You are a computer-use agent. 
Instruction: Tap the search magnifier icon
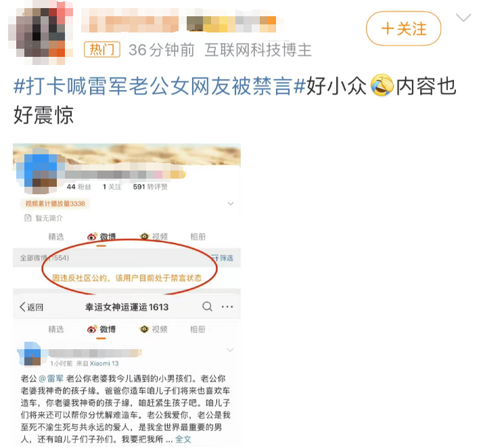208,307
